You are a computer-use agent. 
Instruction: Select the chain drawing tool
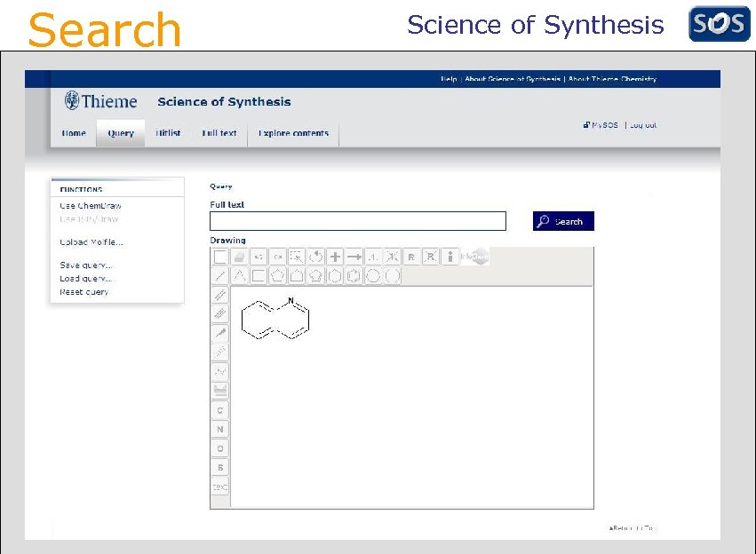(x=219, y=371)
